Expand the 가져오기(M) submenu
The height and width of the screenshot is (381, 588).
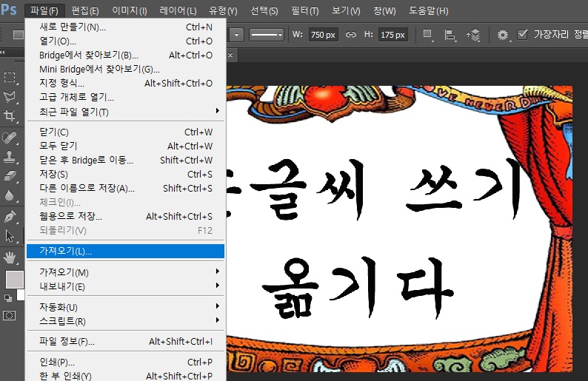click(x=218, y=272)
